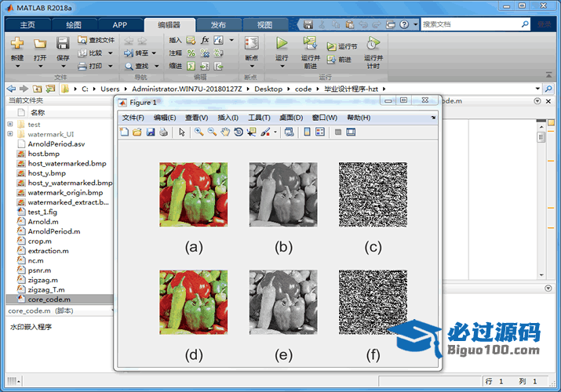The height and width of the screenshot is (392, 561).
Task: Click the Up One Level folder button
Action: [37, 89]
